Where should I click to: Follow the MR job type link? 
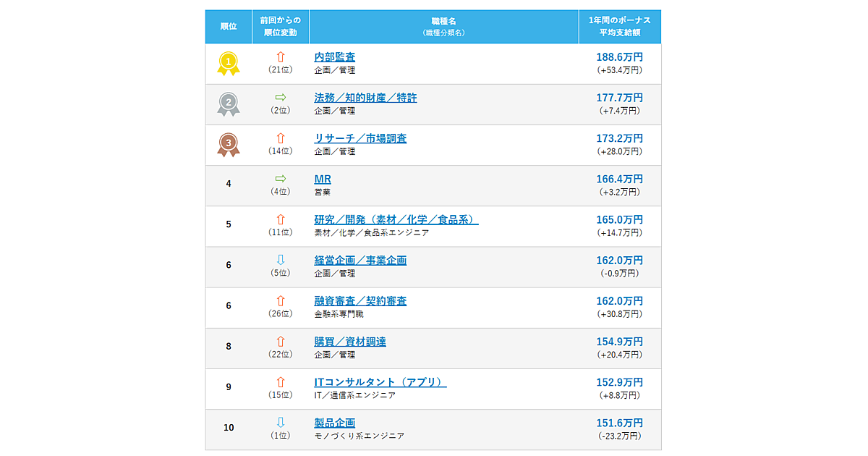pyautogui.click(x=323, y=179)
